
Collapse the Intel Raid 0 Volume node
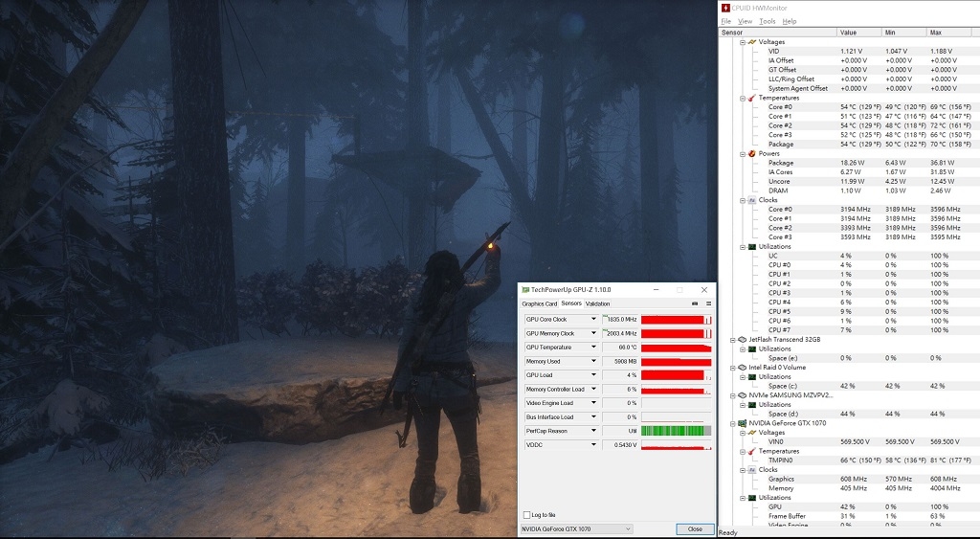pyautogui.click(x=733, y=368)
